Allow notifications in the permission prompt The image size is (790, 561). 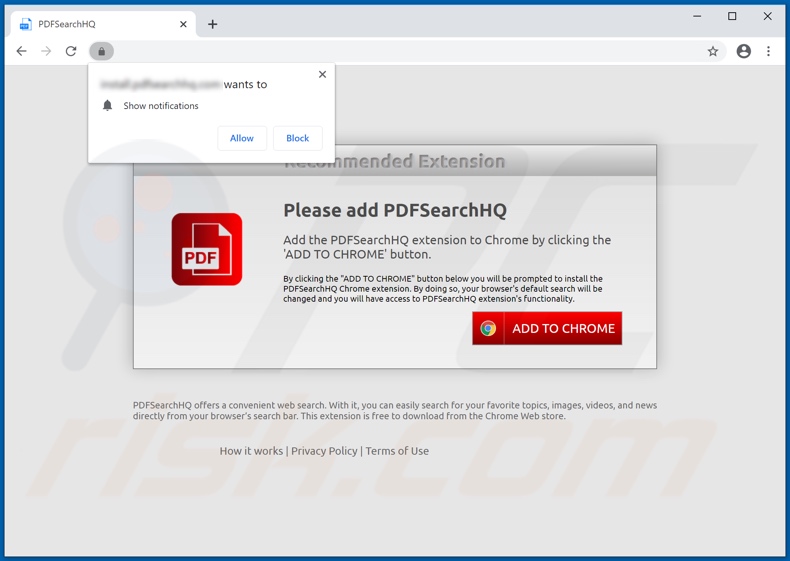tap(242, 138)
